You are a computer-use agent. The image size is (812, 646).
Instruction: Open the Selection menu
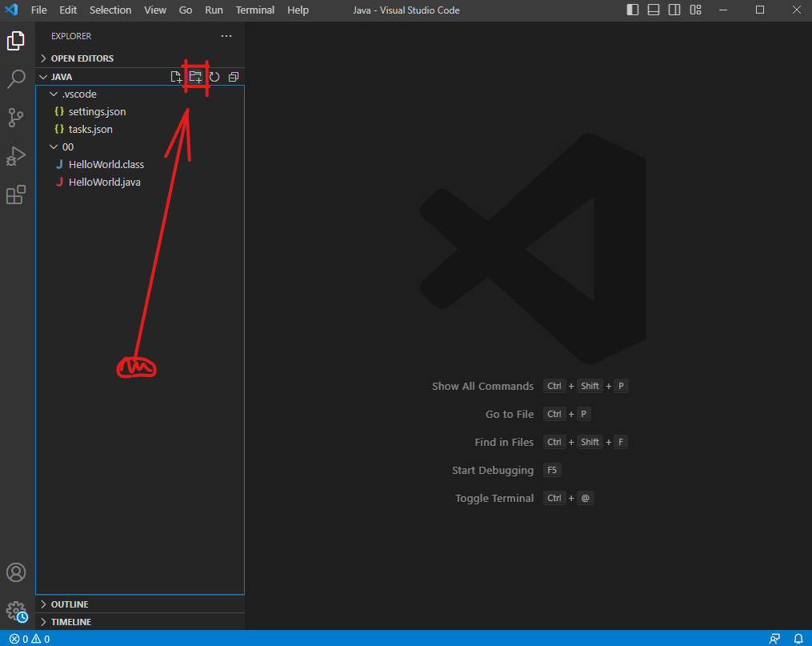point(110,10)
